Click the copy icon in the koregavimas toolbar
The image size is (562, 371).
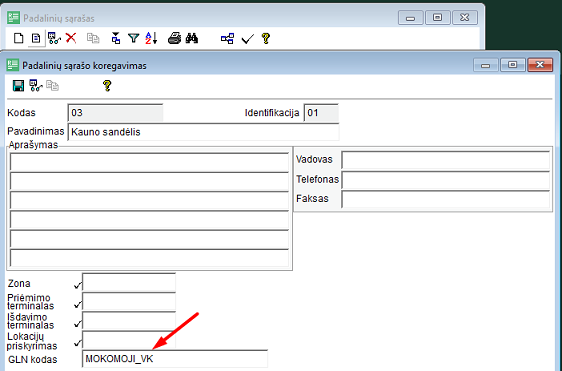[53, 86]
